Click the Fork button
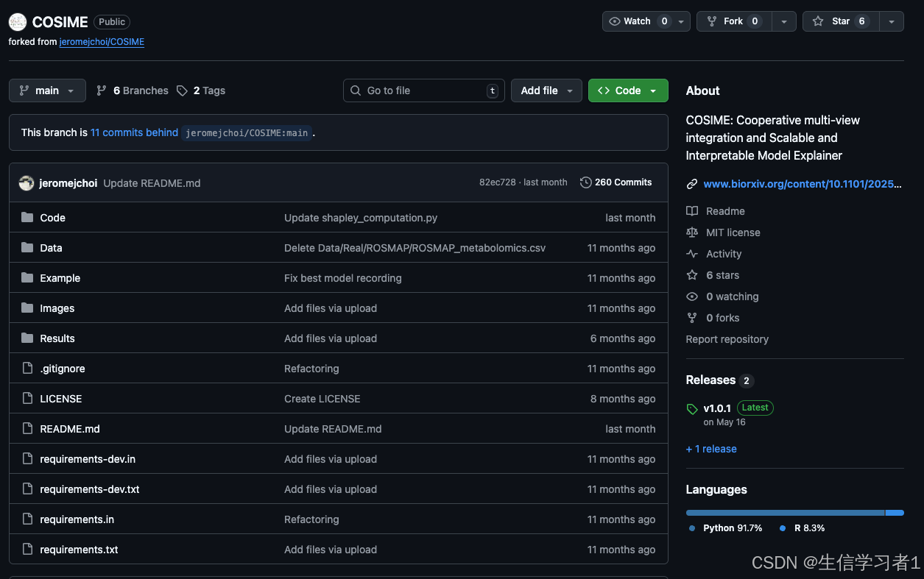924x579 pixels. point(734,21)
